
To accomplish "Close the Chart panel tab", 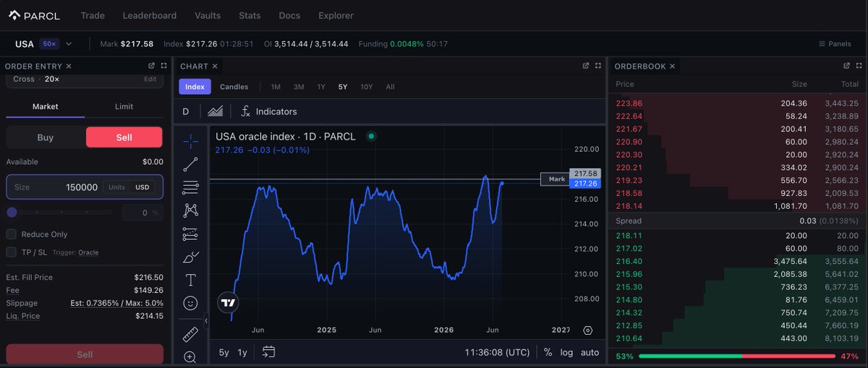I will pos(215,67).
